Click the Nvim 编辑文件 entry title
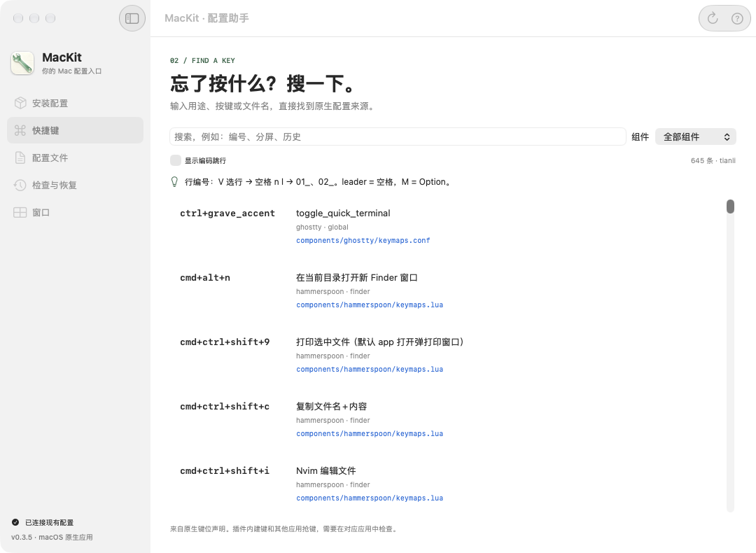The height and width of the screenshot is (553, 756). click(x=326, y=470)
